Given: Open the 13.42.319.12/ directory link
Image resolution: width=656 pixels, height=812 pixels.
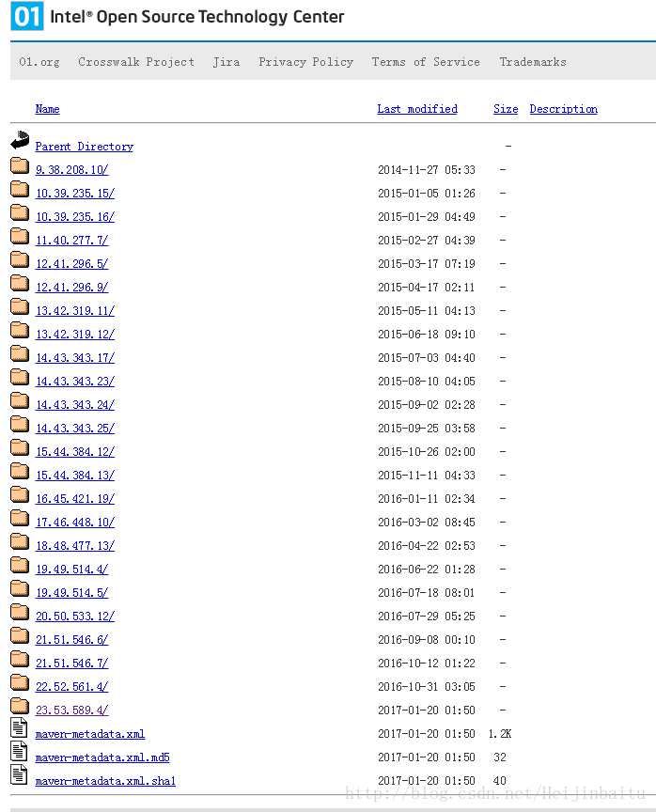Looking at the screenshot, I should (75, 335).
